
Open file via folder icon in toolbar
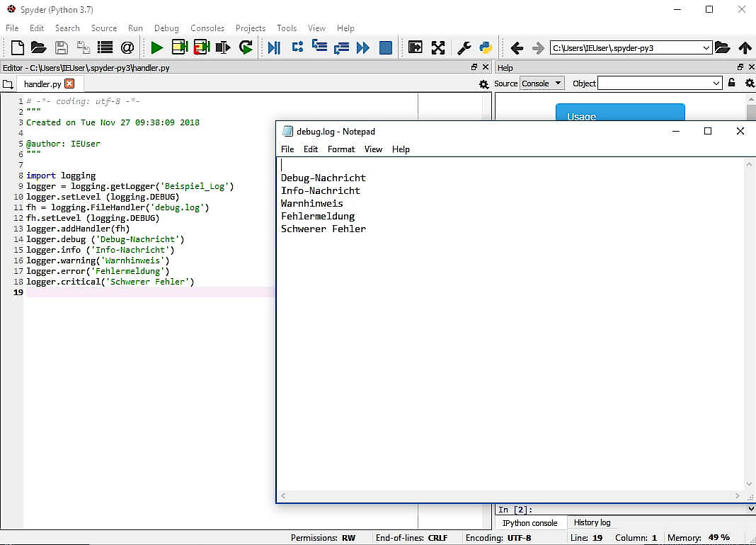pos(38,47)
